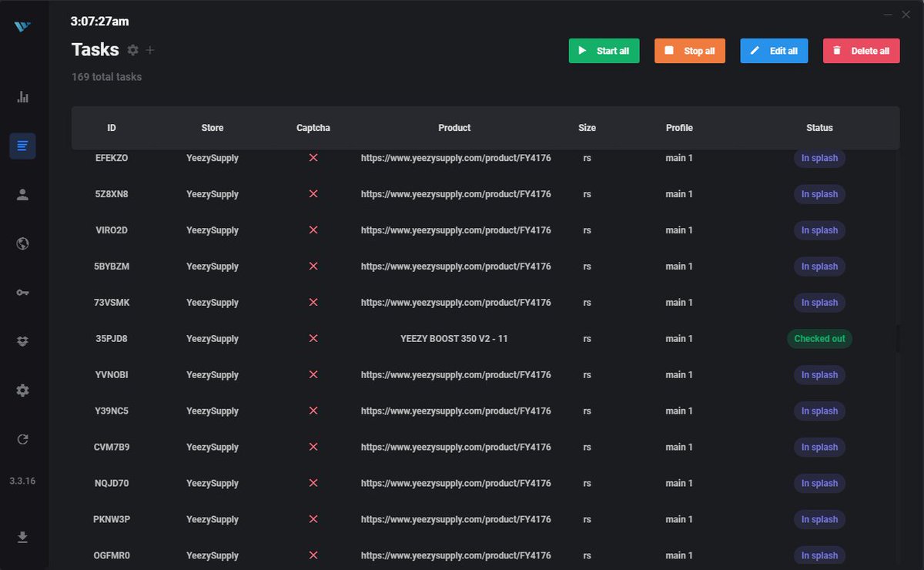Click YeezySupply store in 73VSMK row
Screen dimensions: 924x570
click(213, 303)
